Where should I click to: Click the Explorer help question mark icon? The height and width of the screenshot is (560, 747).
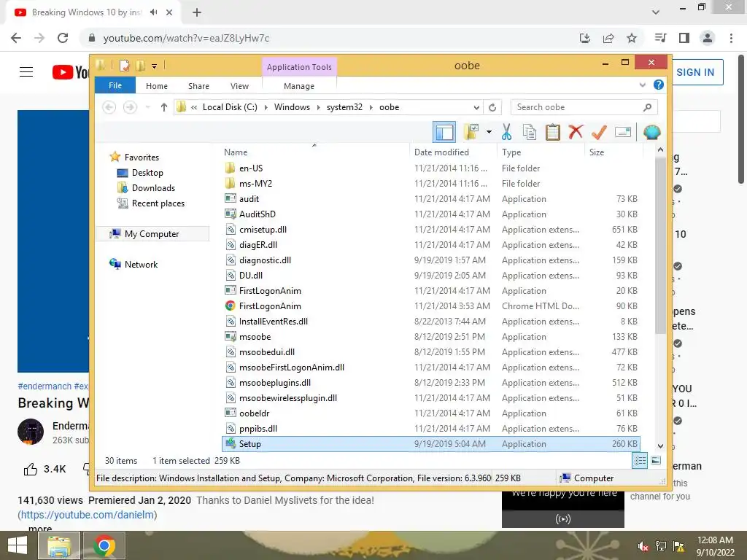659,85
